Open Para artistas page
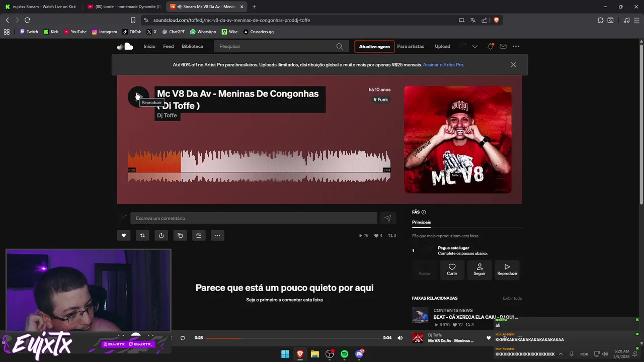644x362 pixels. tap(411, 46)
